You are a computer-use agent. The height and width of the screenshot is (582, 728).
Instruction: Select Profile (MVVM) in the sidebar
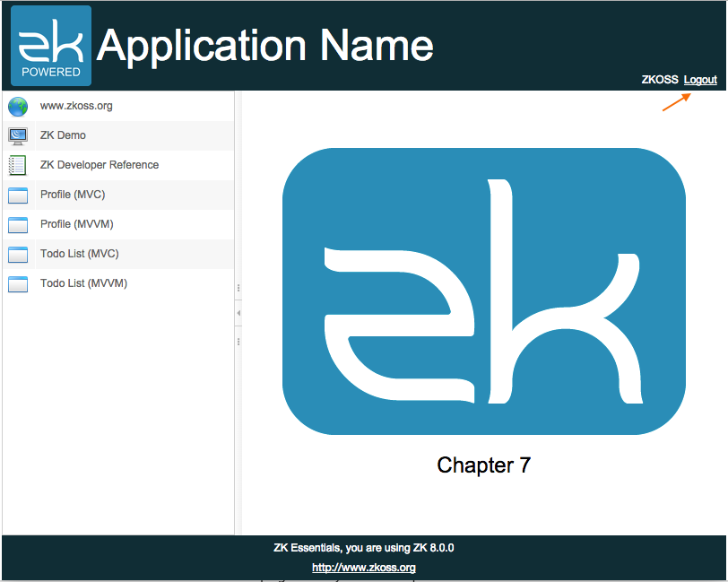(x=118, y=224)
